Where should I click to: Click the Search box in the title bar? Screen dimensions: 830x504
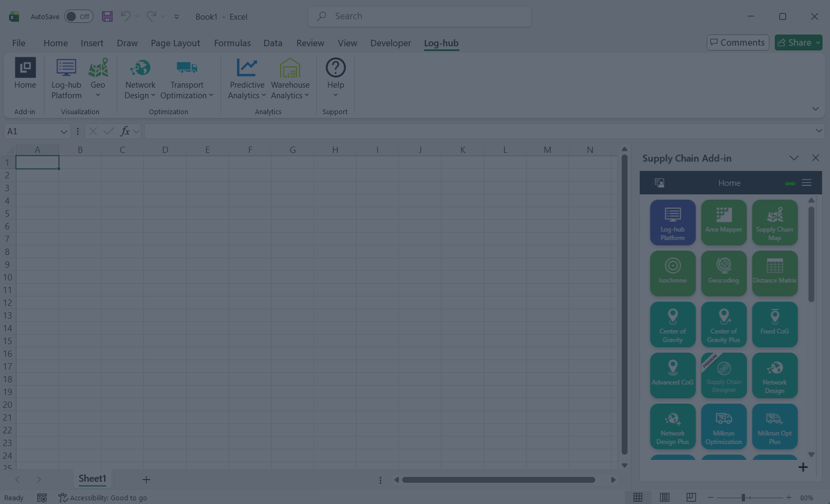tap(420, 16)
